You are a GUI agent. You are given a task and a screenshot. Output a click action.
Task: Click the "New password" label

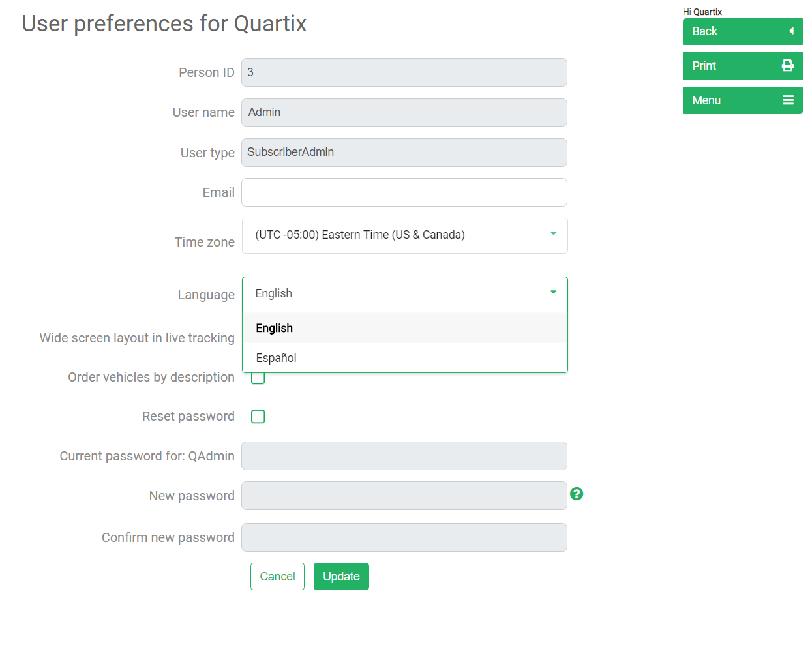coord(192,496)
